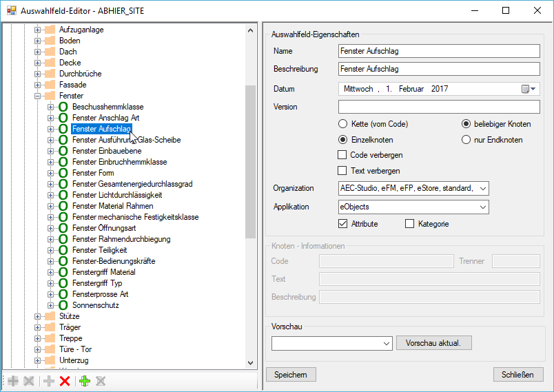
Task: Click the Schließen button
Action: click(518, 375)
